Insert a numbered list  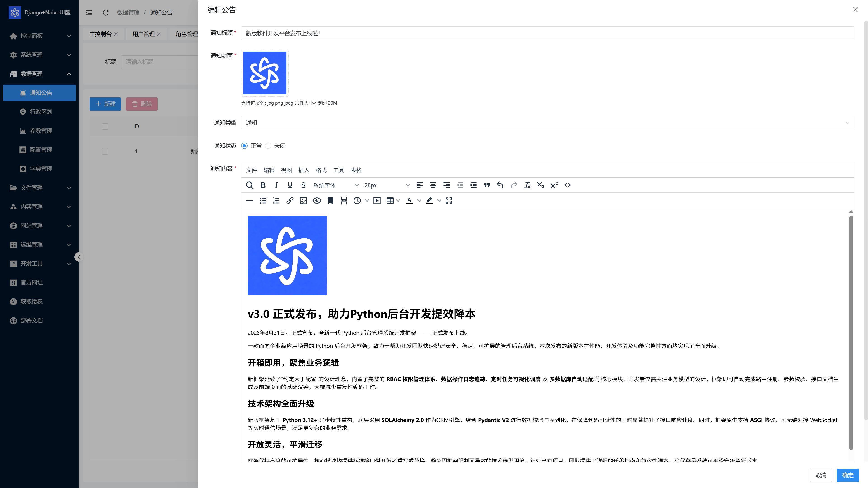coord(276,201)
